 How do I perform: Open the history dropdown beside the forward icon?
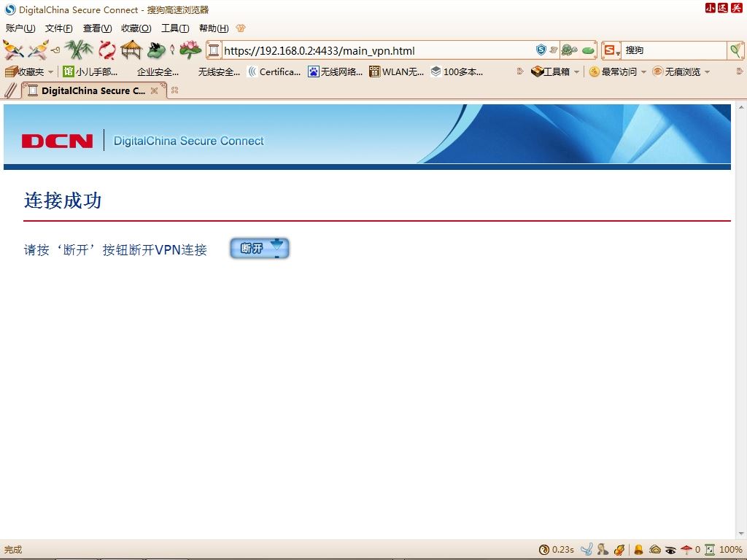click(56, 50)
